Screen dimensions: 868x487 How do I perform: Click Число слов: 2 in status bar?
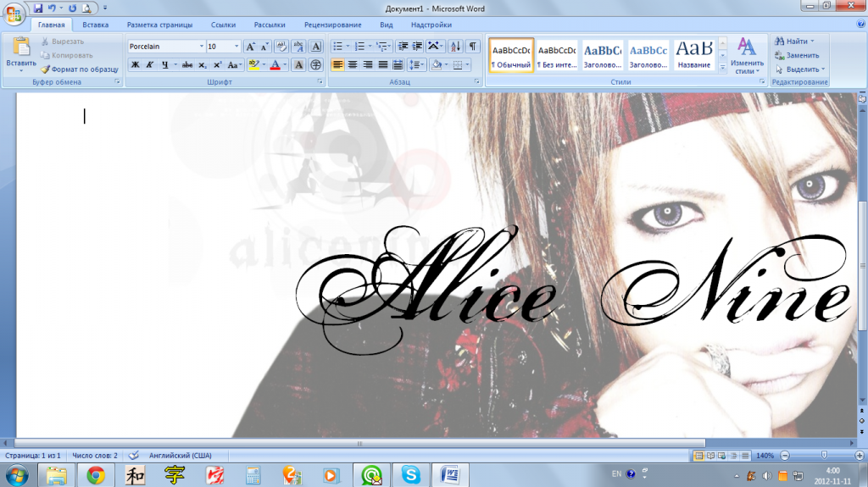tap(95, 456)
